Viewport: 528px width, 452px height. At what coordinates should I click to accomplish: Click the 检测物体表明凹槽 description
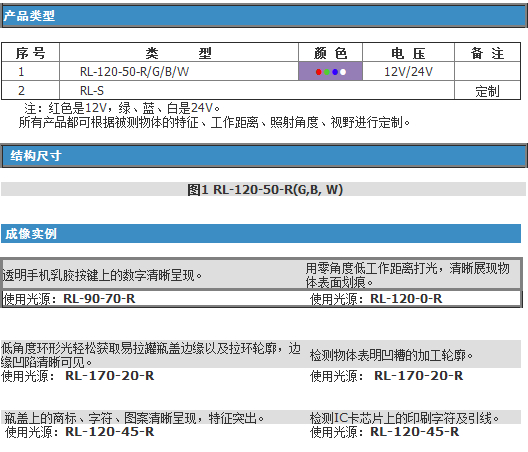click(391, 355)
